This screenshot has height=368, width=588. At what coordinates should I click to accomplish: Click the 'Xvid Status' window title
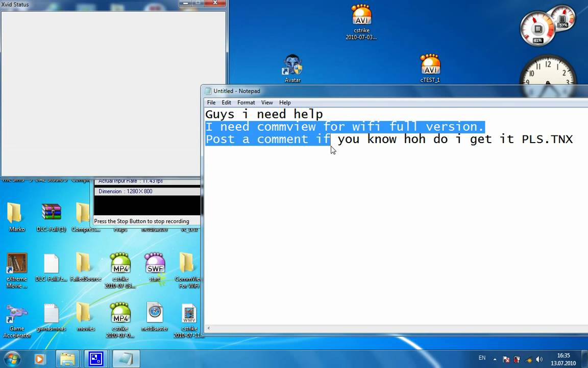click(15, 5)
